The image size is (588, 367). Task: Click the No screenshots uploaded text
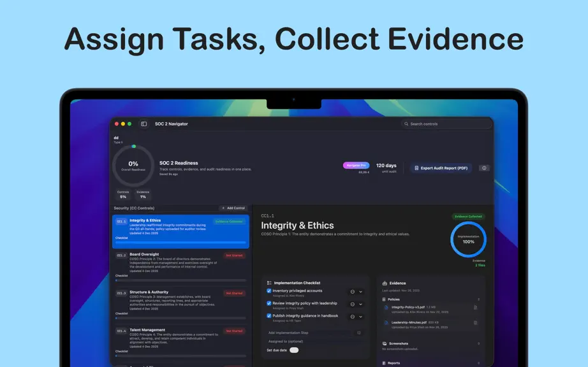(400, 349)
